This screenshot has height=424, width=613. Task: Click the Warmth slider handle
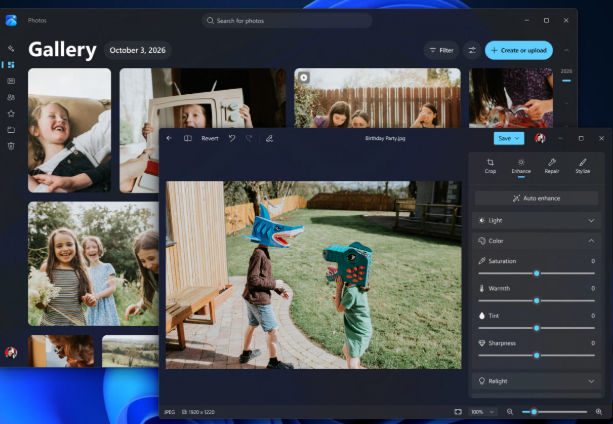(x=537, y=301)
